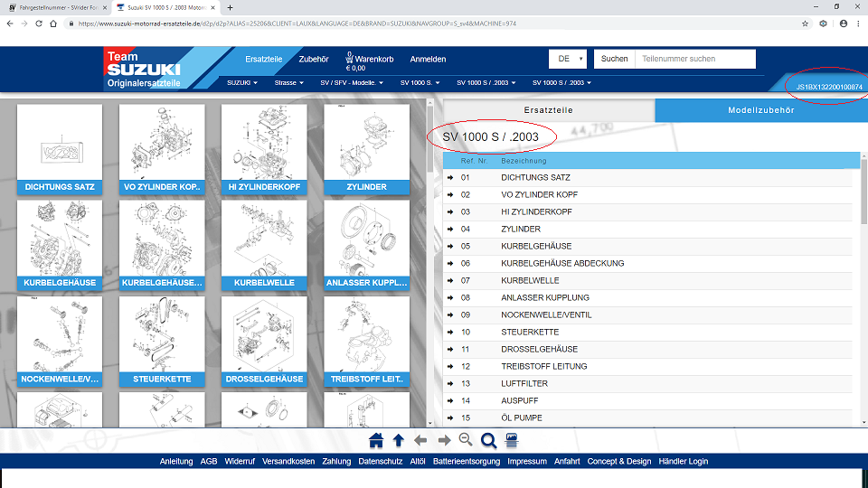
Task: Open Ersatzteile in the top menu
Action: (263, 60)
